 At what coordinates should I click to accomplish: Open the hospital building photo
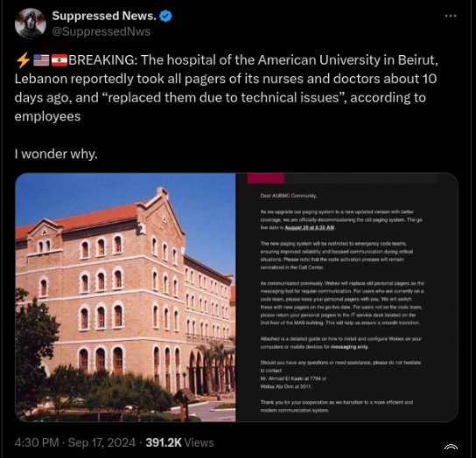coord(125,297)
